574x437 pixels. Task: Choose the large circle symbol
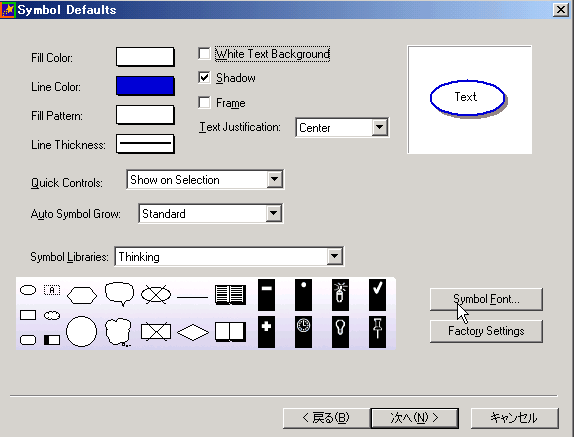tap(82, 332)
